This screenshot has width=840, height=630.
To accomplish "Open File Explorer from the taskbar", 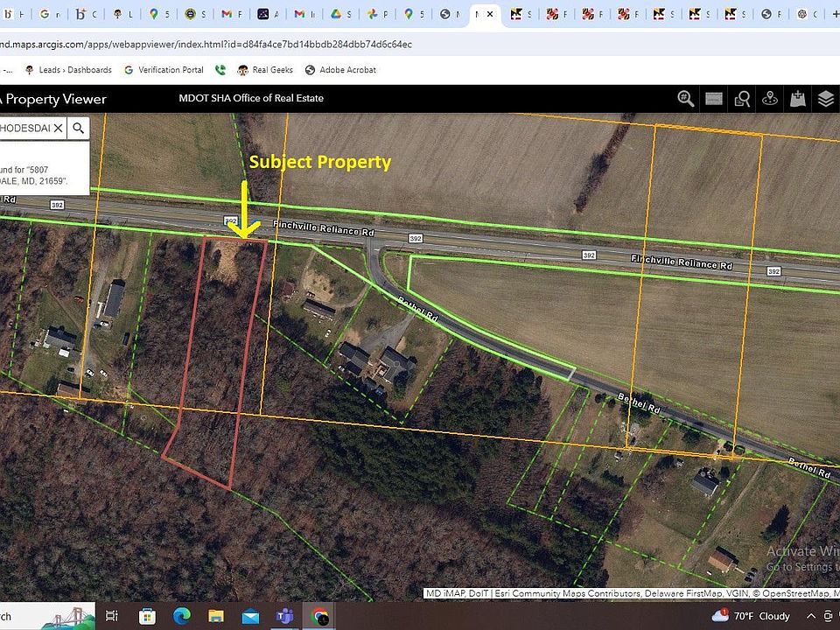I will (x=216, y=617).
